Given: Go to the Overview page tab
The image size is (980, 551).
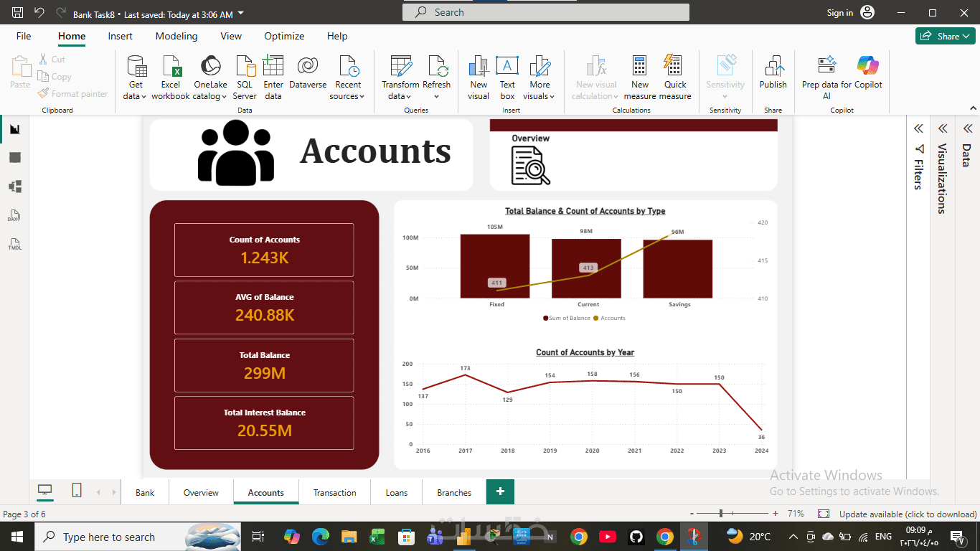Looking at the screenshot, I should pos(201,492).
